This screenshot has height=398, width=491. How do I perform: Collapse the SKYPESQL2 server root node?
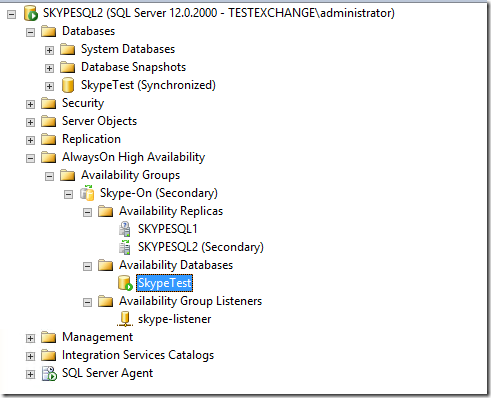pos(11,14)
